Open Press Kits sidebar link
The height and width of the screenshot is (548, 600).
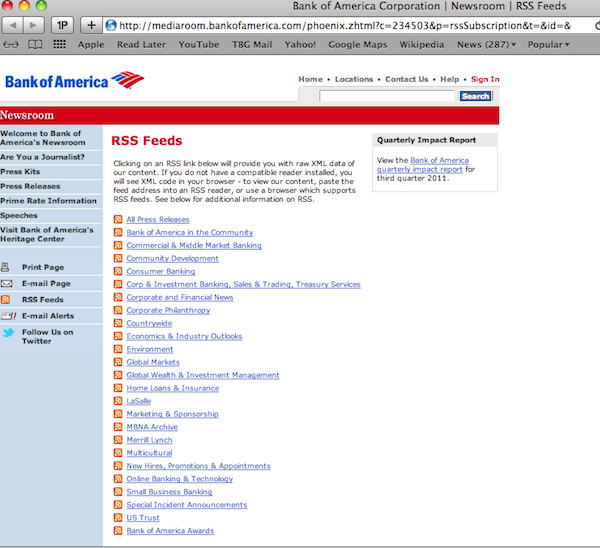20,172
